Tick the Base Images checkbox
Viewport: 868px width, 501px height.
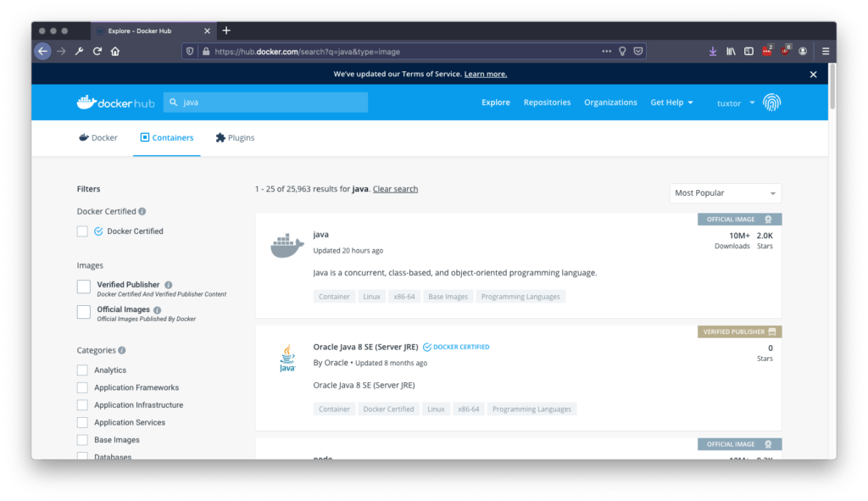(82, 440)
